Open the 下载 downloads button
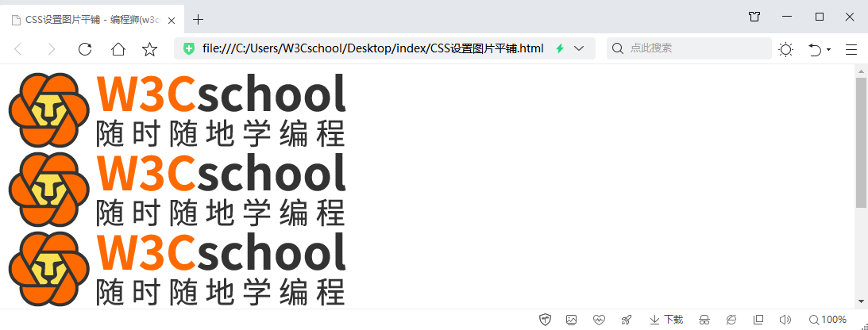 pyautogui.click(x=665, y=320)
